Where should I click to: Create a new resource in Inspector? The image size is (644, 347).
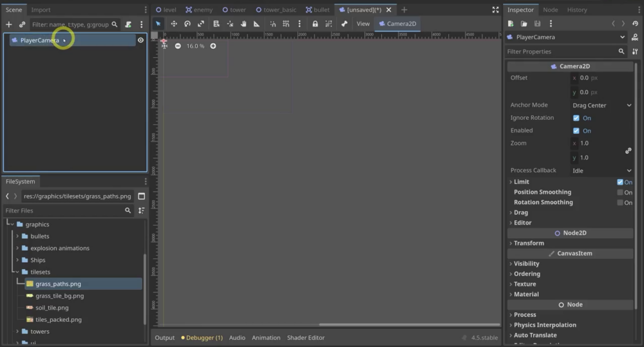click(511, 24)
